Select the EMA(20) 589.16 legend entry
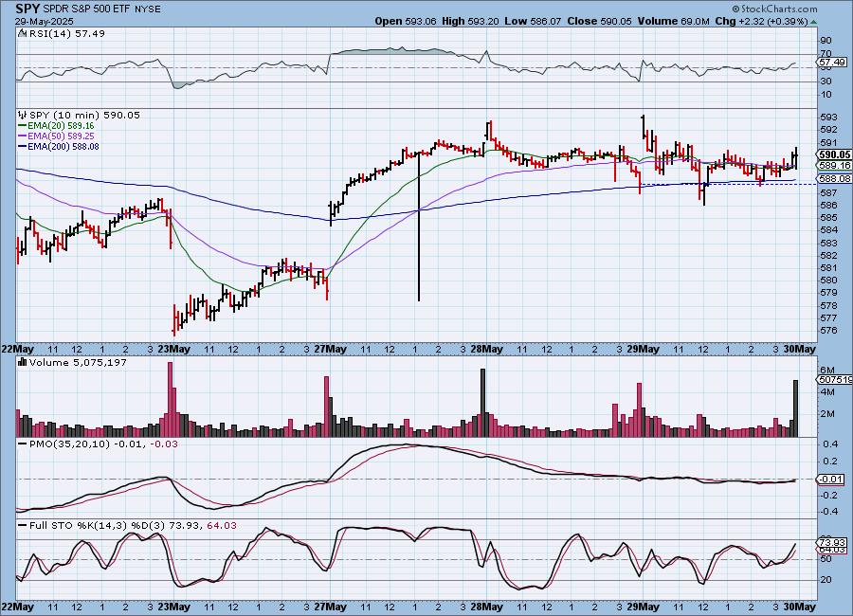The width and height of the screenshot is (853, 616). click(x=56, y=126)
